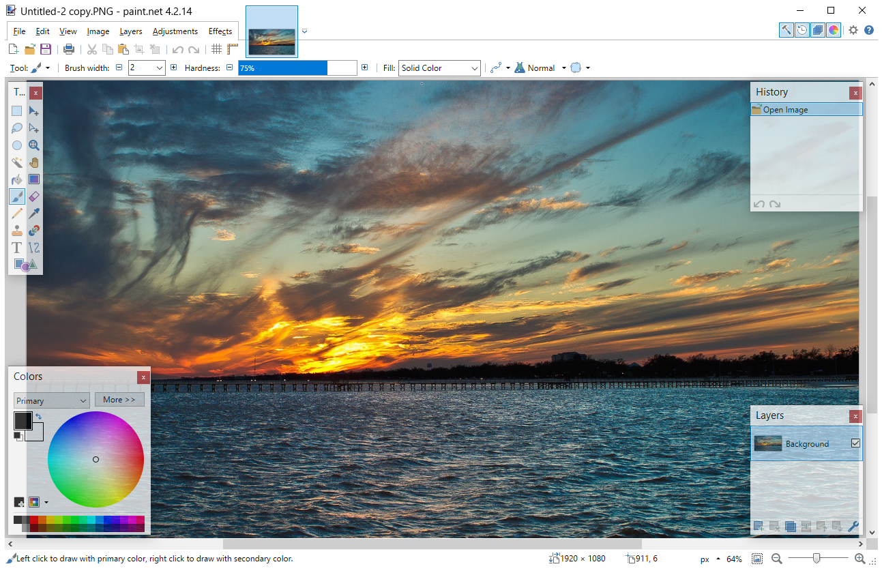Click the Duplicate Layer icon
Image resolution: width=882 pixels, height=588 pixels.
[791, 526]
